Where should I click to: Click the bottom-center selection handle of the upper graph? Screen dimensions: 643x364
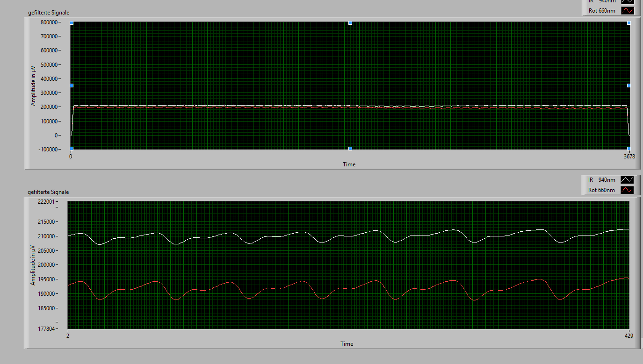tap(350, 149)
